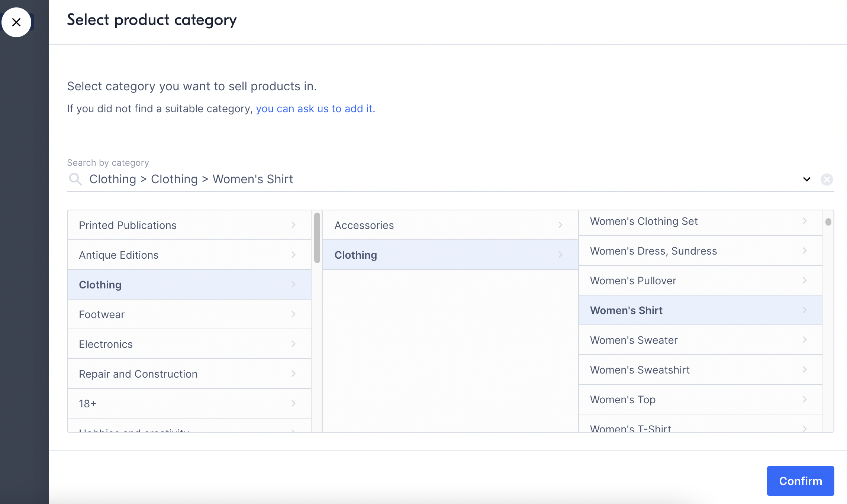847x504 pixels.
Task: Open the category search dropdown arrow
Action: [806, 180]
